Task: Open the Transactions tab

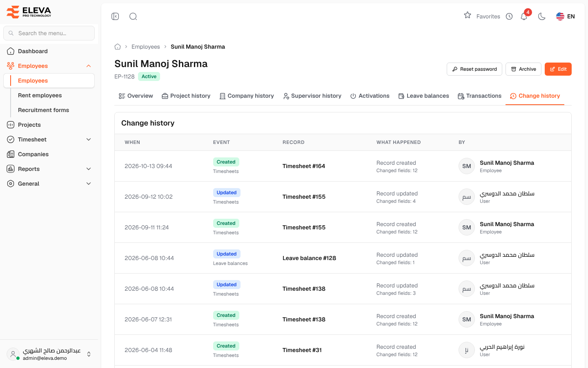Action: point(480,96)
